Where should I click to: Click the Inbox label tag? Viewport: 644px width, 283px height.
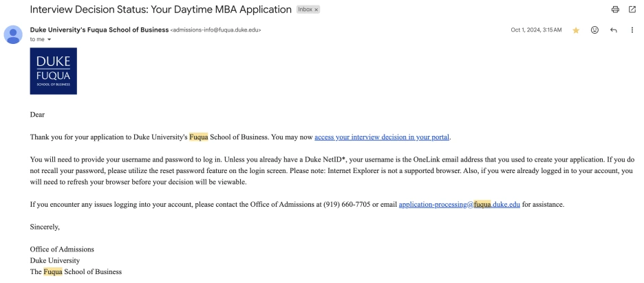[305, 10]
